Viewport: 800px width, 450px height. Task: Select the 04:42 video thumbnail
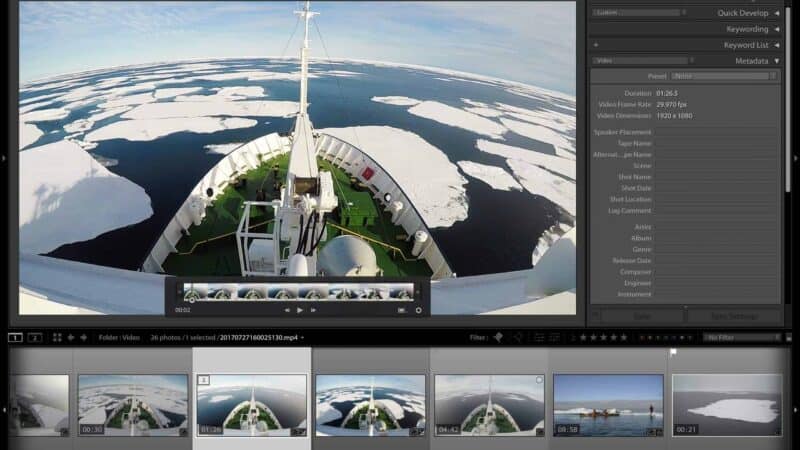point(490,405)
